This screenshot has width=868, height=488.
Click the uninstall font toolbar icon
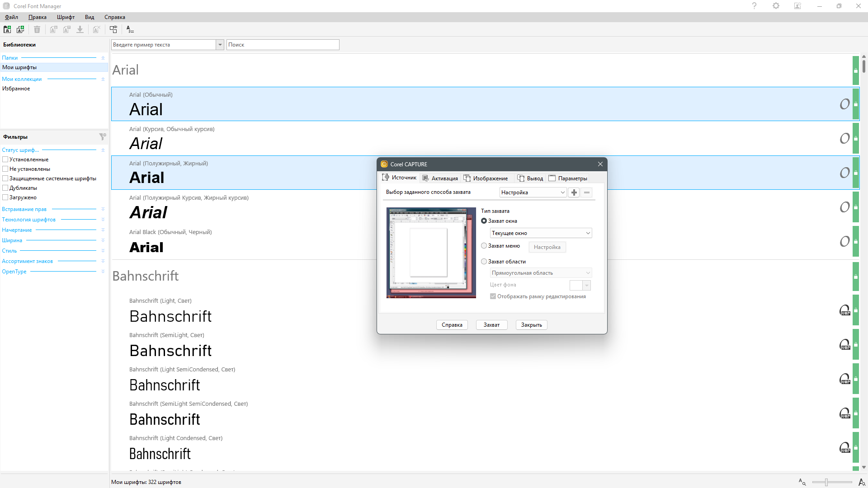click(x=67, y=29)
